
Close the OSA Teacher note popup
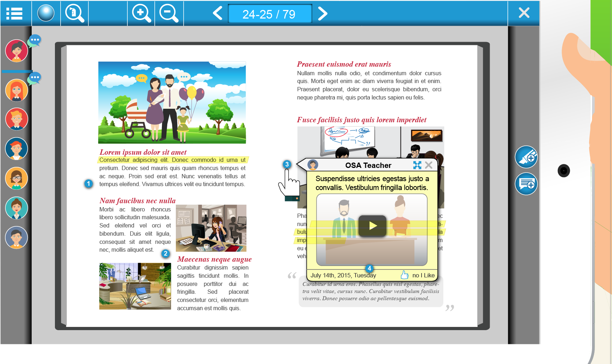(x=429, y=165)
